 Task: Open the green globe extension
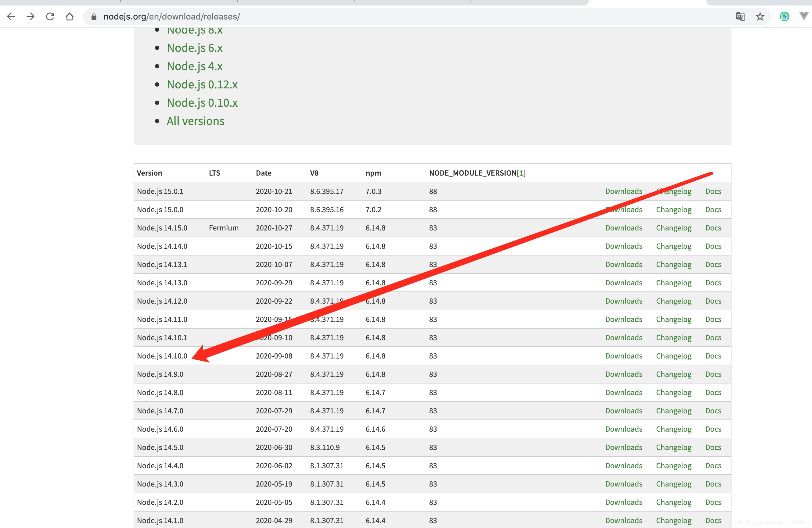(x=784, y=16)
